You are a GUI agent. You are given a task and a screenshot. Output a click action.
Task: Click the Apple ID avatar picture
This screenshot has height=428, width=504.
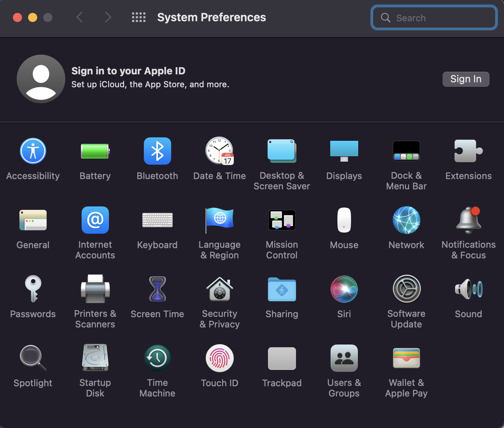41,79
